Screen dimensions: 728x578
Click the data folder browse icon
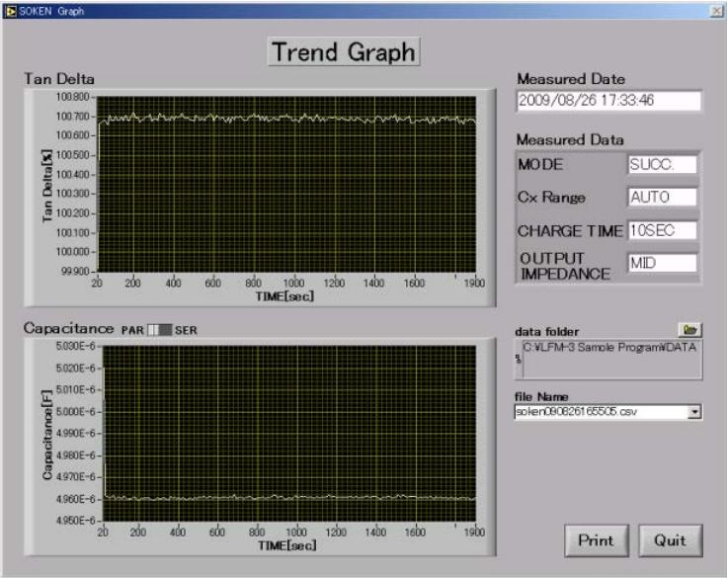(x=689, y=328)
